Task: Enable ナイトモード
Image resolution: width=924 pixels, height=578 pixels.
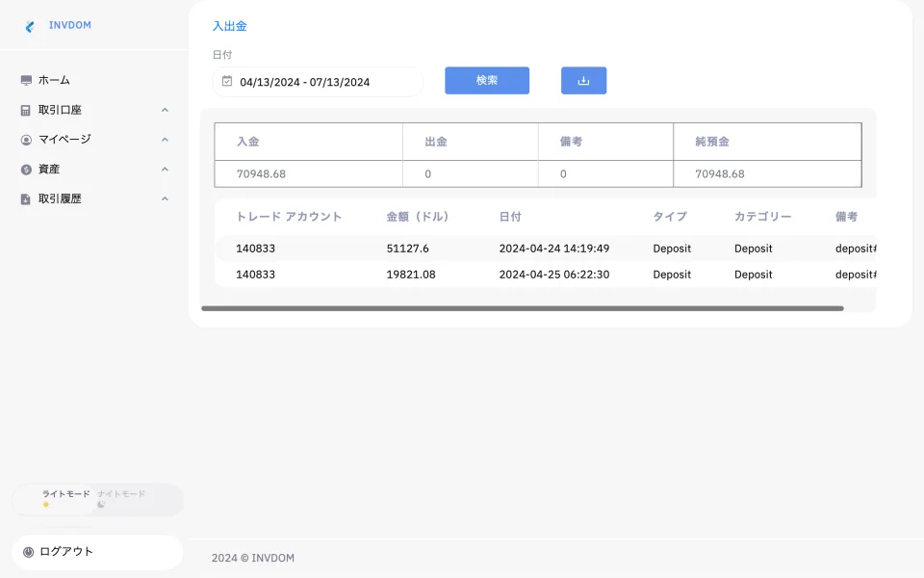Action: (125, 499)
